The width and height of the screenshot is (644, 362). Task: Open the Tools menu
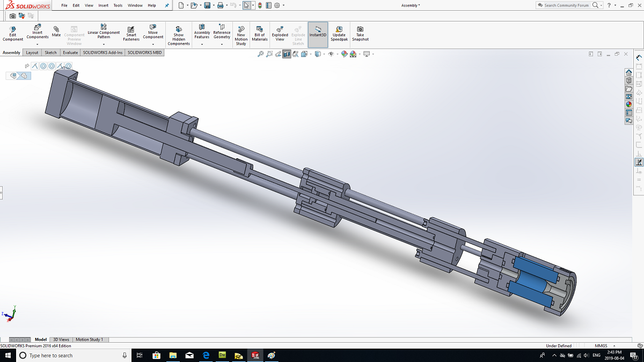[x=118, y=5]
